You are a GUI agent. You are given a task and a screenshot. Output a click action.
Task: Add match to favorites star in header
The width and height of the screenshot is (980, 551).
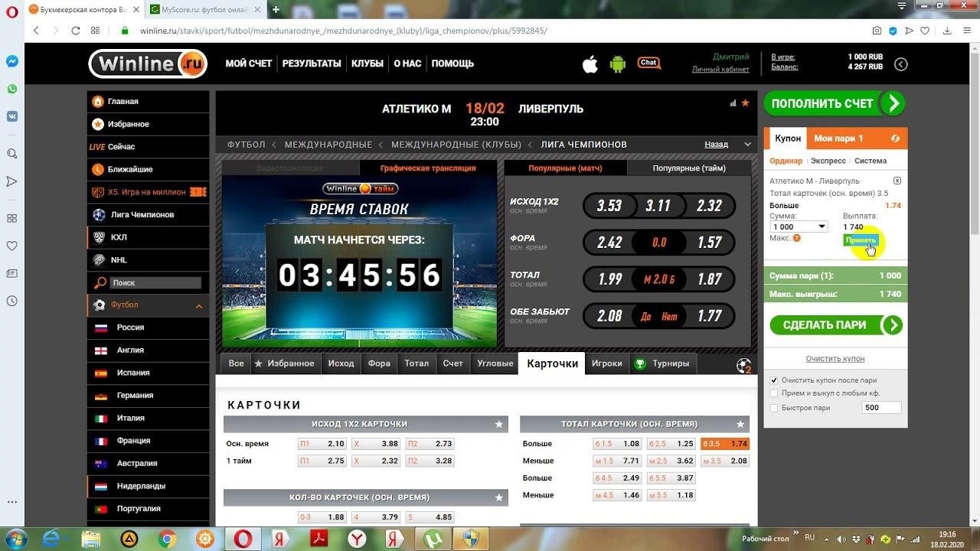click(x=746, y=103)
